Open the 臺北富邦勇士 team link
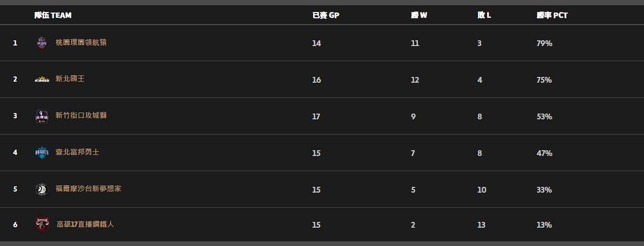The width and height of the screenshot is (644, 246). pos(78,152)
